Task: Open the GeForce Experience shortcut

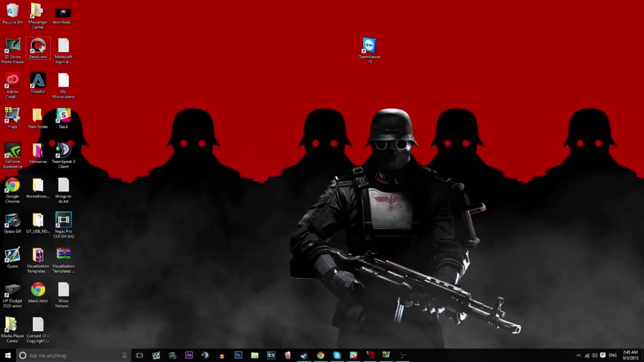Action: pyautogui.click(x=13, y=155)
